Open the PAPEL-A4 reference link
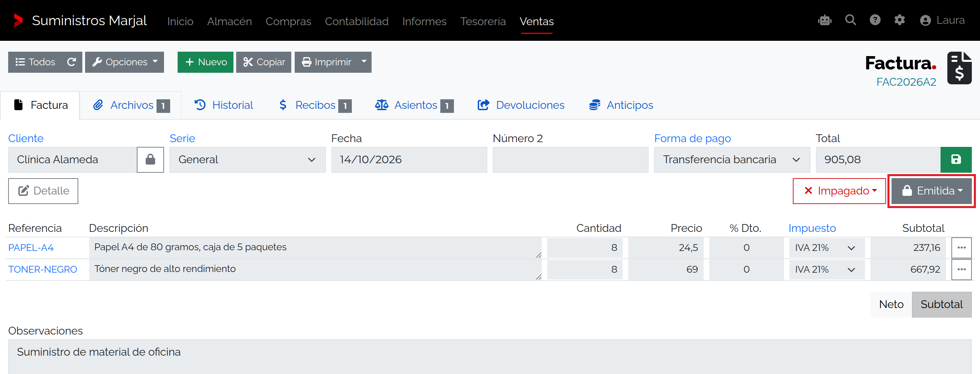The width and height of the screenshot is (980, 374). 31,248
